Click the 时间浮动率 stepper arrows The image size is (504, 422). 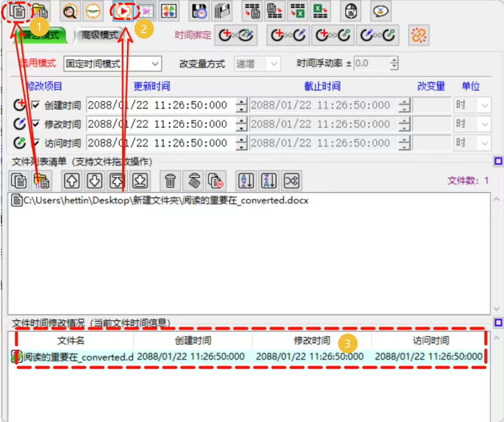(394, 64)
